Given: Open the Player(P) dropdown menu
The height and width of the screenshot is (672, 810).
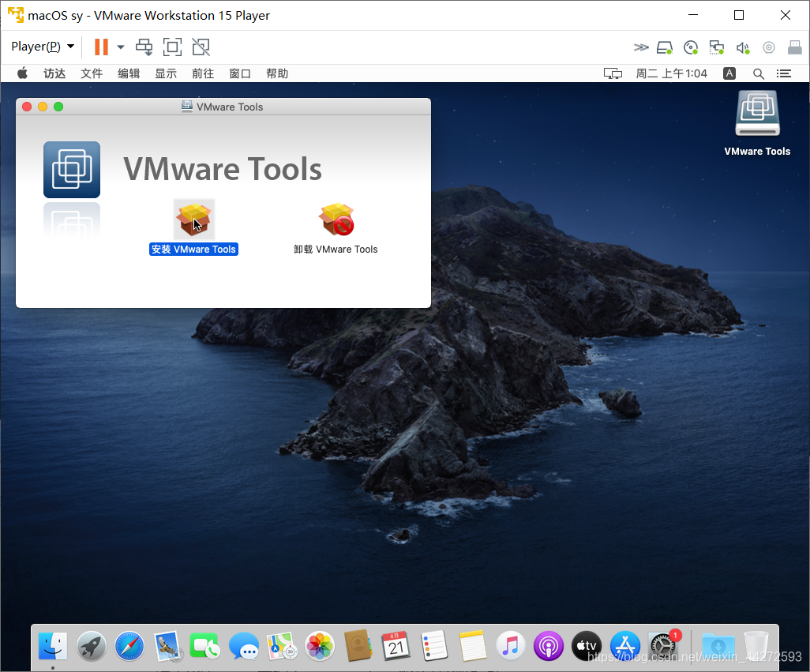Looking at the screenshot, I should (x=43, y=47).
